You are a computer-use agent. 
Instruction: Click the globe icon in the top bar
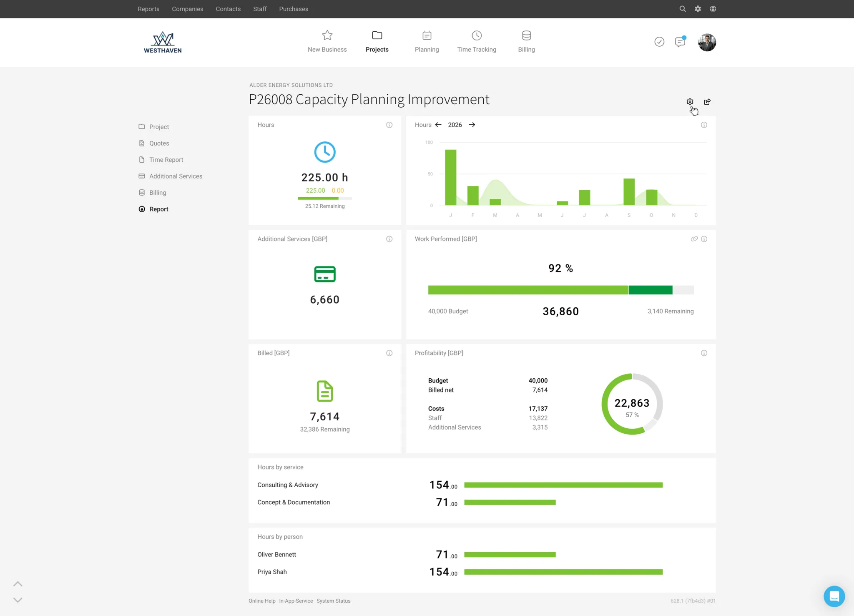point(713,9)
